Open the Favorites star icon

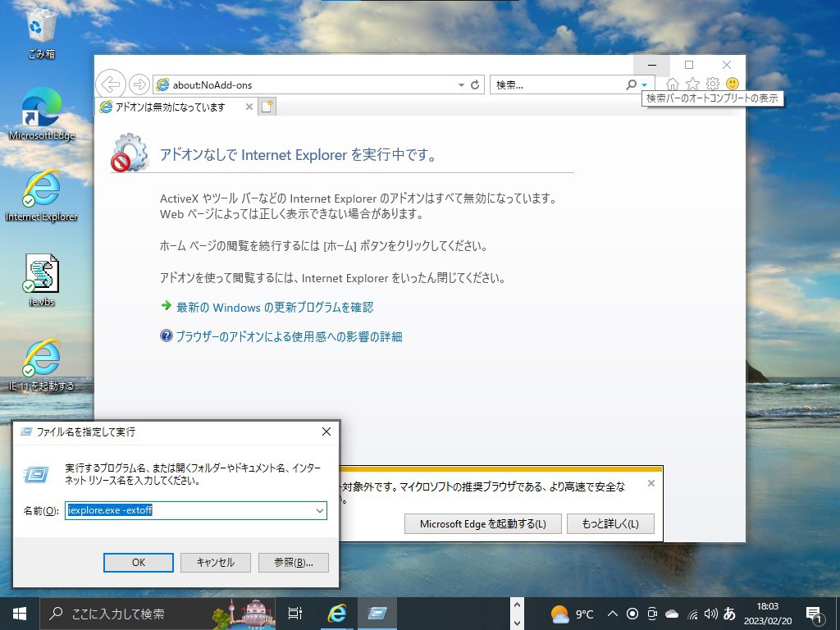[x=692, y=84]
